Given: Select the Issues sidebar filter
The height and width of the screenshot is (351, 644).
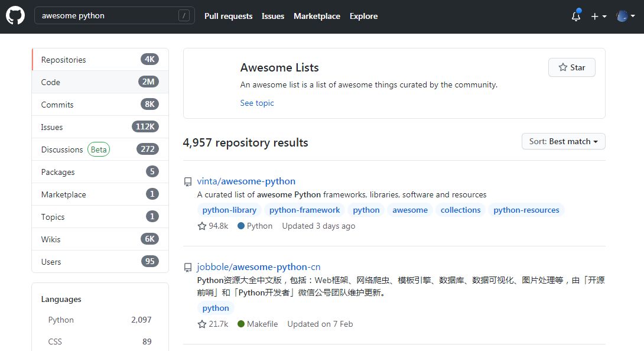Looking at the screenshot, I should [100, 127].
